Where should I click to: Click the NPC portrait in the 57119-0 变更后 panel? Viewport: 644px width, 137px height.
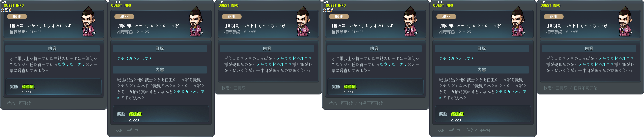(410, 21)
